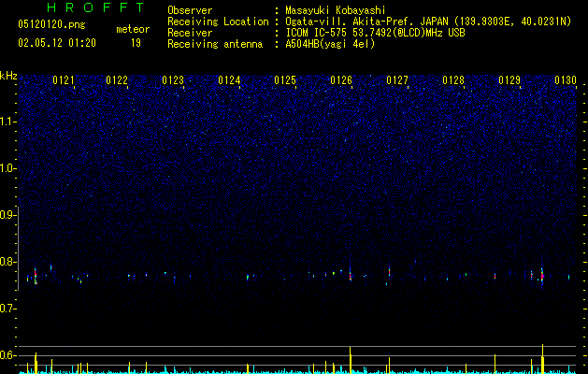
Task: Click the Receiving antenna label
Action: 215,44
